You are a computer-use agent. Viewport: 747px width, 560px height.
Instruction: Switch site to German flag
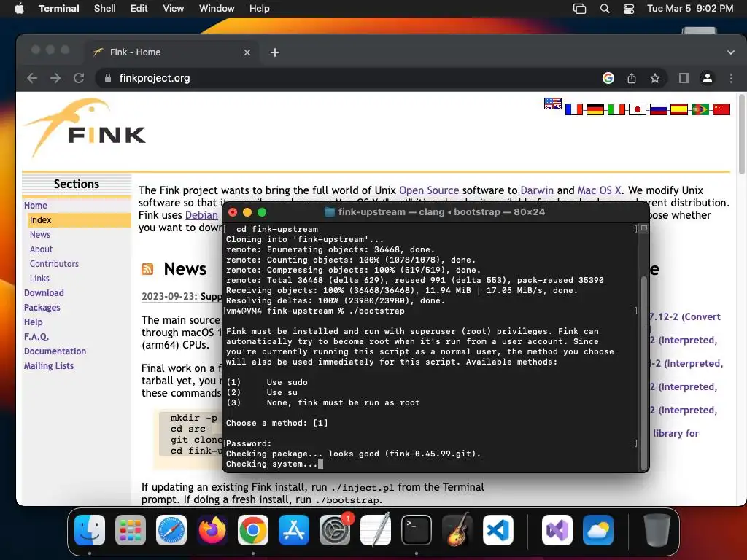point(595,109)
